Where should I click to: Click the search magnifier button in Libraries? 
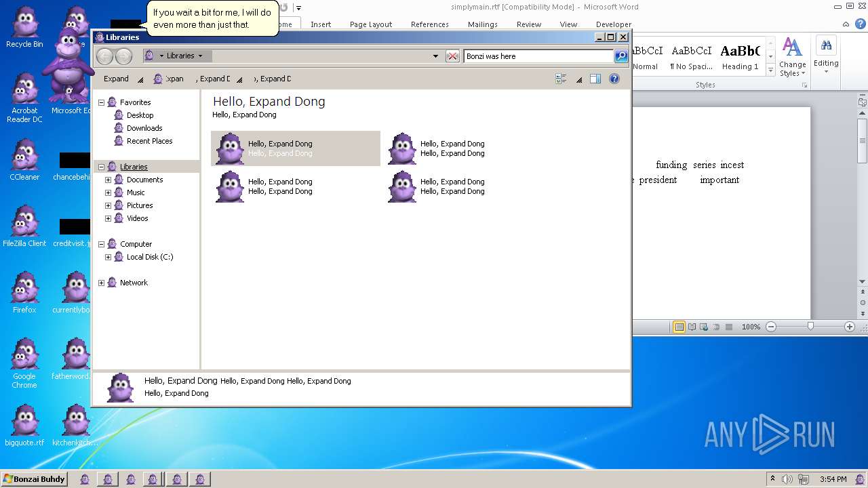621,56
